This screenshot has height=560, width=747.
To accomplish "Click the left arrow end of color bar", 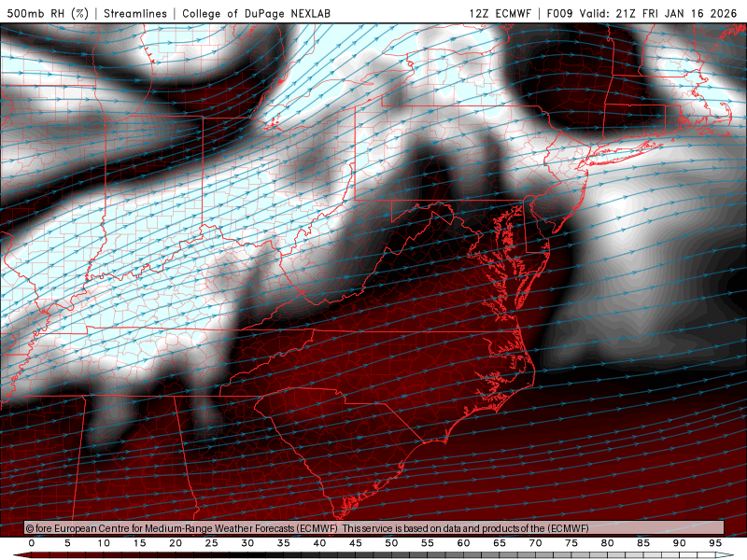I will click(21, 555).
